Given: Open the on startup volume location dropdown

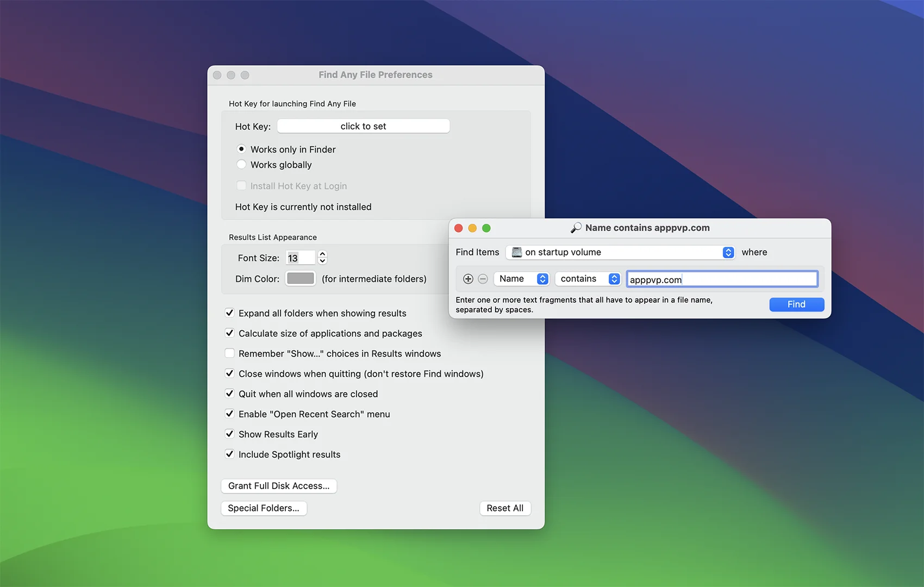Looking at the screenshot, I should [620, 252].
